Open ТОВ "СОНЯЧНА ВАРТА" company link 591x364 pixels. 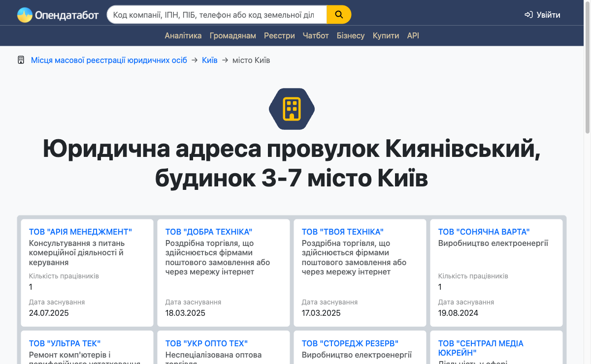[484, 232]
